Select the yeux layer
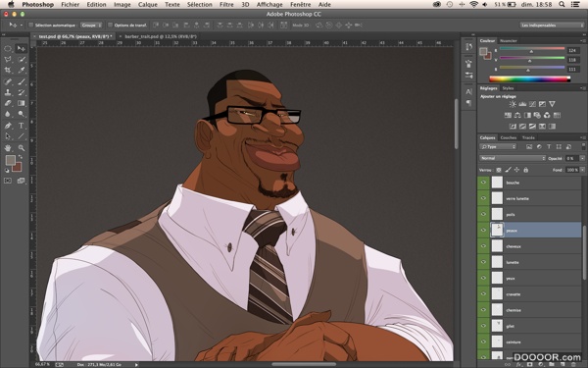 pos(530,279)
